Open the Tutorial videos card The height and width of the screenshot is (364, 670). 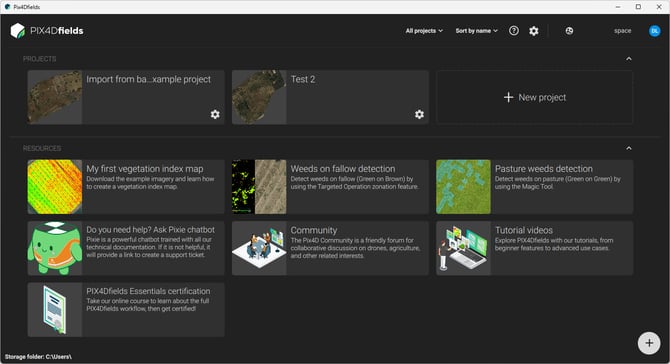tap(534, 248)
